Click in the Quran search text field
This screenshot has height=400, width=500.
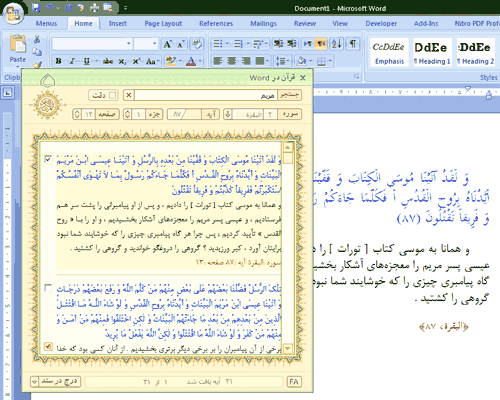[x=206, y=95]
